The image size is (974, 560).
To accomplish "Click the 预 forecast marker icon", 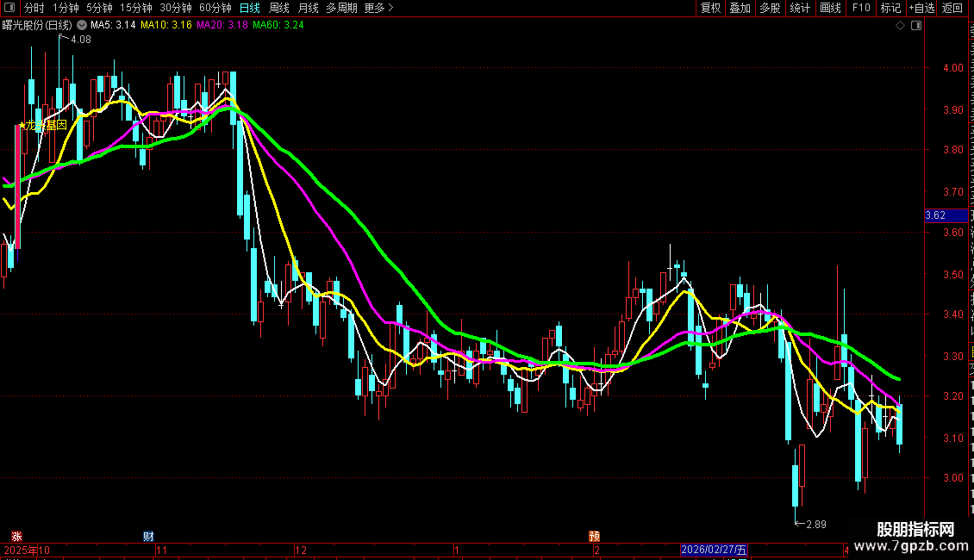I will coord(594,536).
